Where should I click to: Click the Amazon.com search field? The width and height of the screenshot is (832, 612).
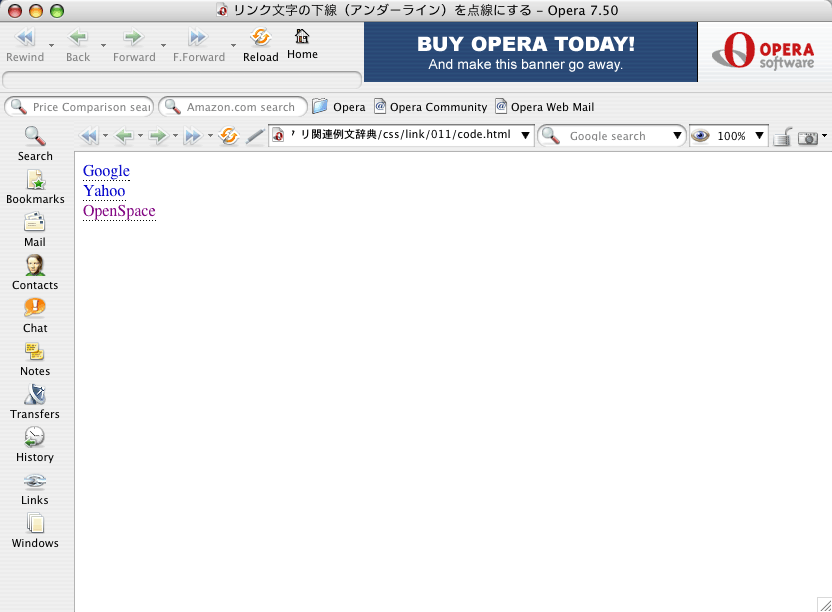coord(240,107)
